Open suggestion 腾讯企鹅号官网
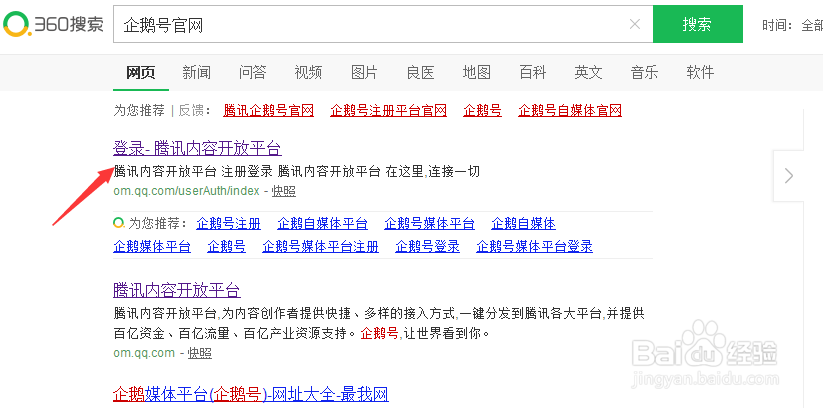The image size is (823, 408). click(x=268, y=110)
